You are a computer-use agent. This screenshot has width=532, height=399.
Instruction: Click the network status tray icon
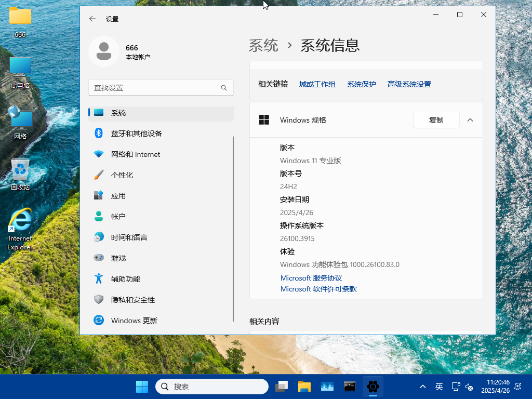click(456, 387)
